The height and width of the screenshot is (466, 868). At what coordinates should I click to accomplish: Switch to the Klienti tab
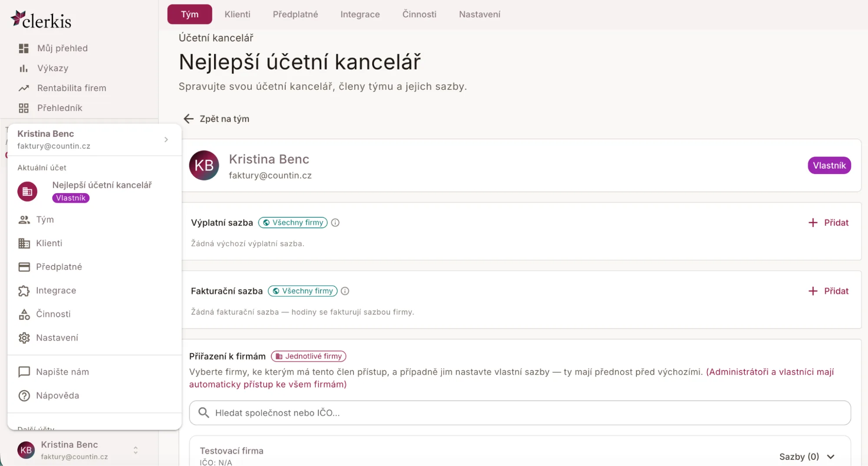pos(238,14)
